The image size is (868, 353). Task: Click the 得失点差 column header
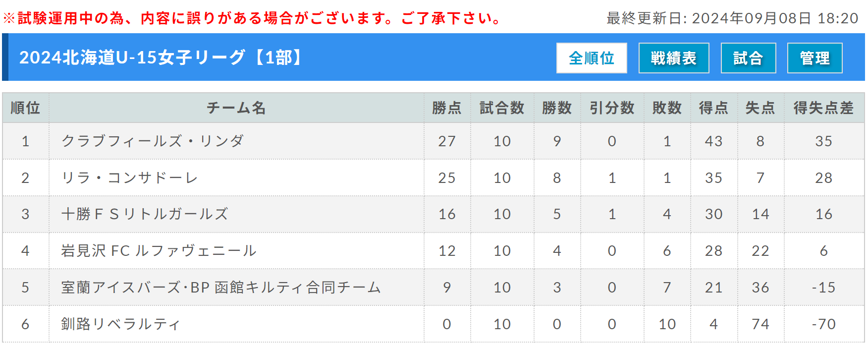[x=824, y=108]
